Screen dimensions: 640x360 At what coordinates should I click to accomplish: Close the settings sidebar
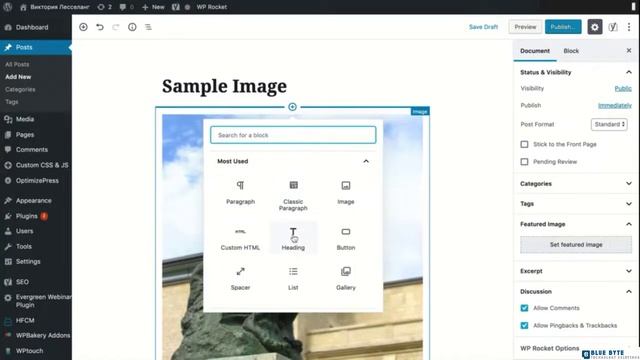(629, 51)
